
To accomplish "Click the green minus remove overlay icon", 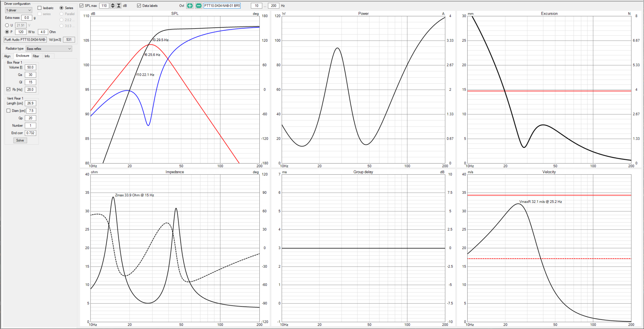I will (x=198, y=6).
